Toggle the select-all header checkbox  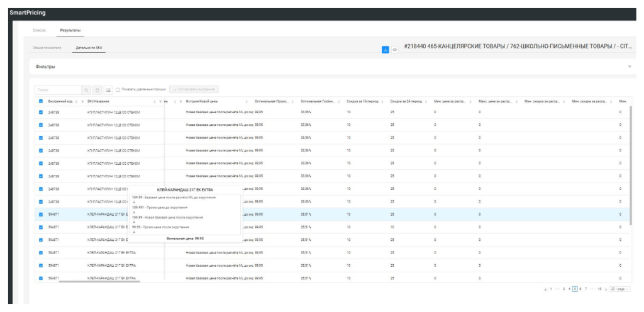(x=42, y=102)
